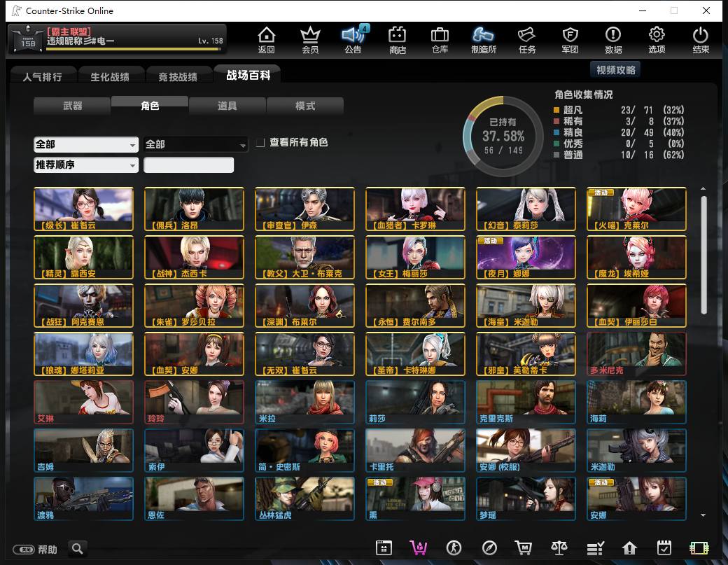728x565 pixels.
Task: Open the 选项 options gear
Action: 657,40
